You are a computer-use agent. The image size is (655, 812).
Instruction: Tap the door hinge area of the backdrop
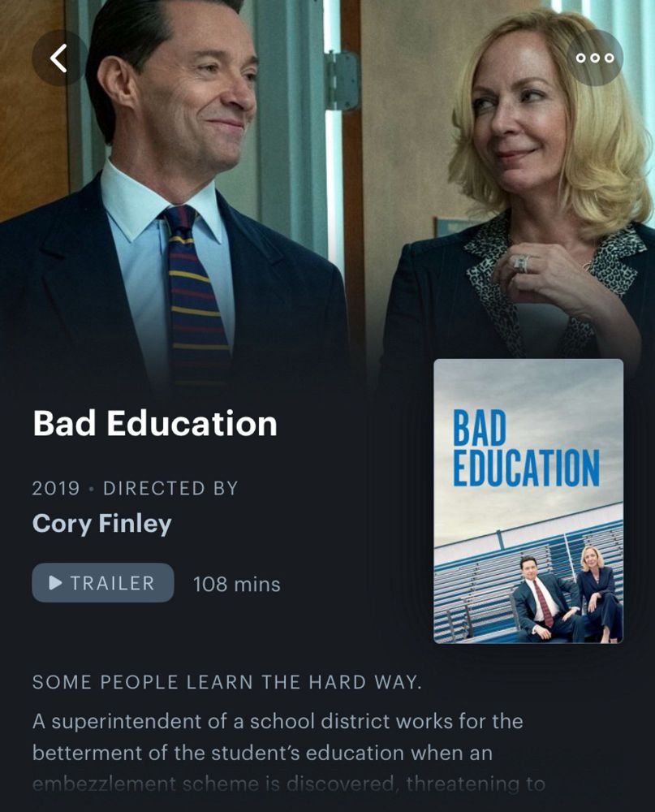[x=342, y=80]
